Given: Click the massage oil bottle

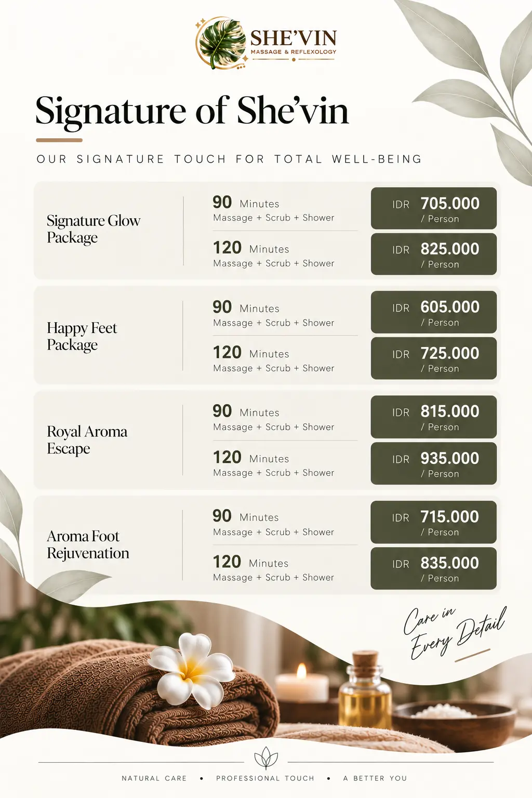Looking at the screenshot, I should (365, 689).
